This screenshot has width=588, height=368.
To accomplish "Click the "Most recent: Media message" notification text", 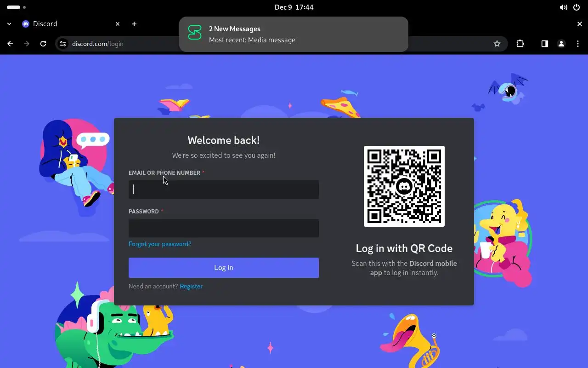I will coord(252,40).
